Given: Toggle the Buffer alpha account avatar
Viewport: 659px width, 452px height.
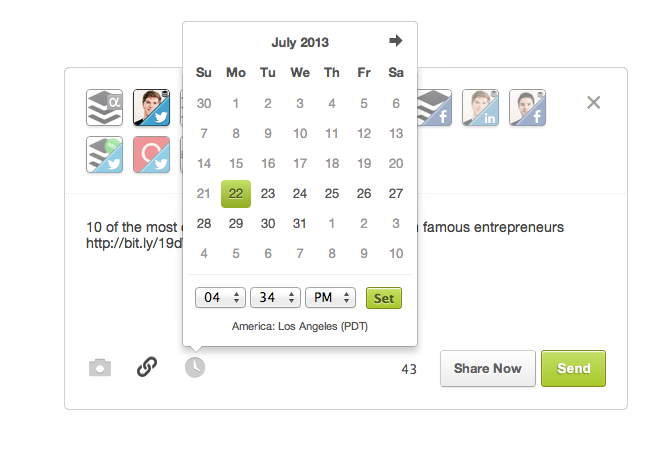Looking at the screenshot, I should tap(105, 108).
